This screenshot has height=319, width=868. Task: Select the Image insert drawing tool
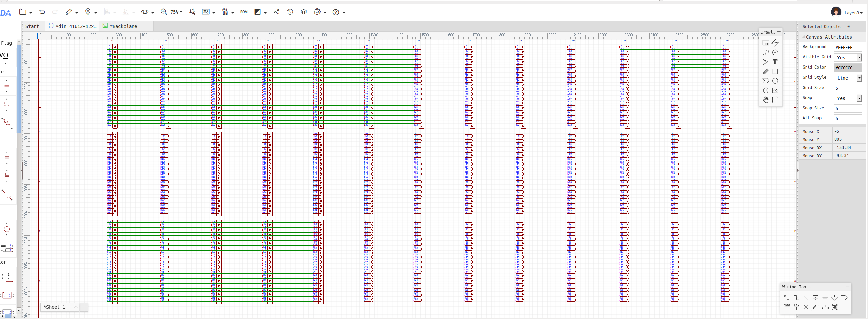[x=775, y=90]
